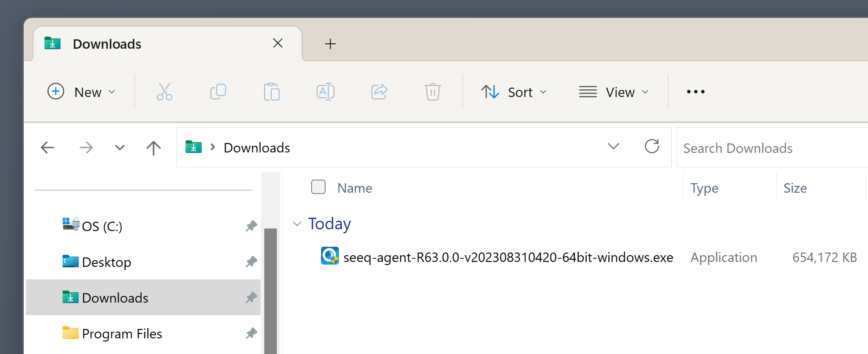Check the select-all box beside Name column
Image resolution: width=868 pixels, height=354 pixels.
pyautogui.click(x=318, y=187)
